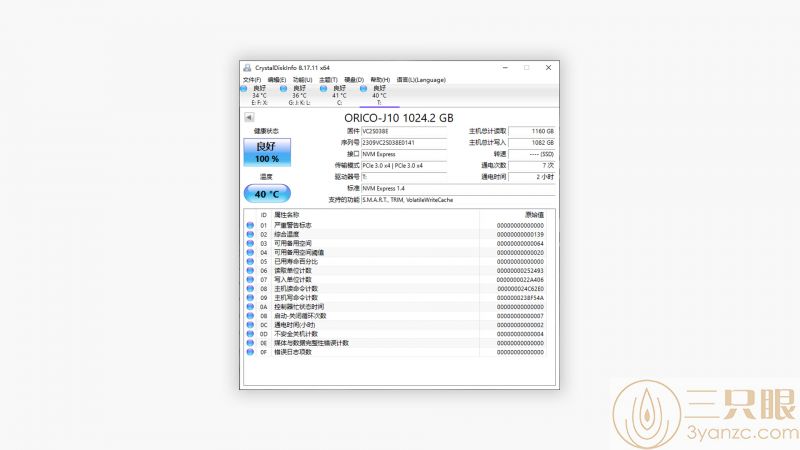This screenshot has width=800, height=450.
Task: Click the previous disk arrow button
Action: point(249,117)
